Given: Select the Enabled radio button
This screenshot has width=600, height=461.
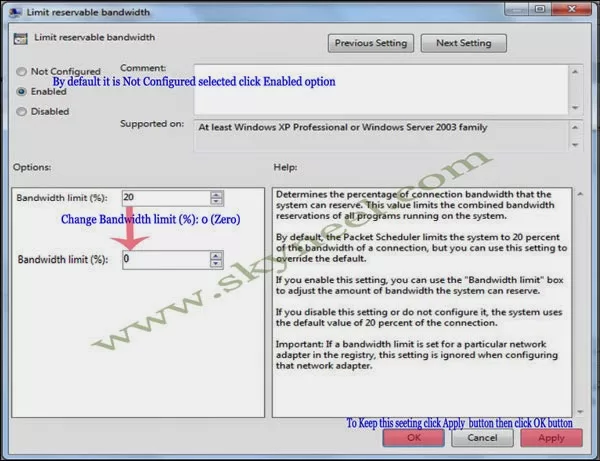Looking at the screenshot, I should pyautogui.click(x=22, y=91).
